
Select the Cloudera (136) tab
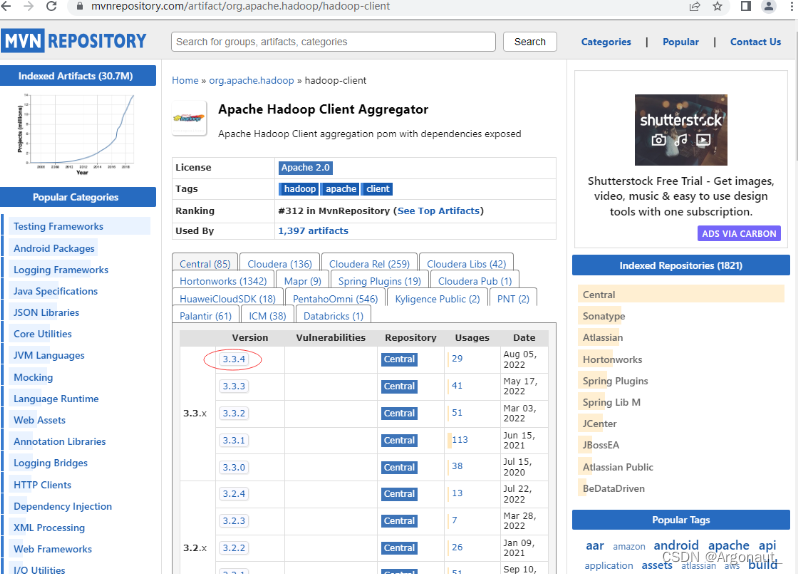pyautogui.click(x=279, y=264)
